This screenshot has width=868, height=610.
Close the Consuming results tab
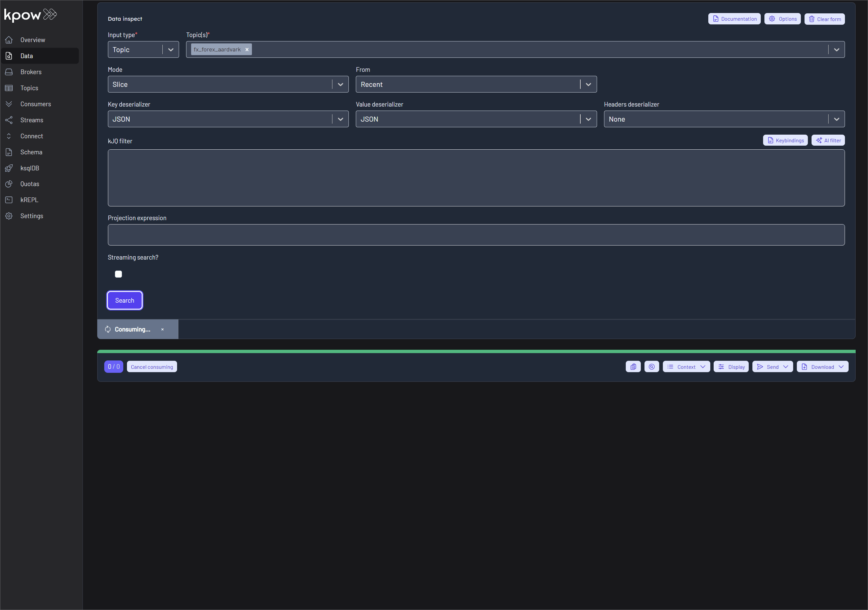click(163, 329)
